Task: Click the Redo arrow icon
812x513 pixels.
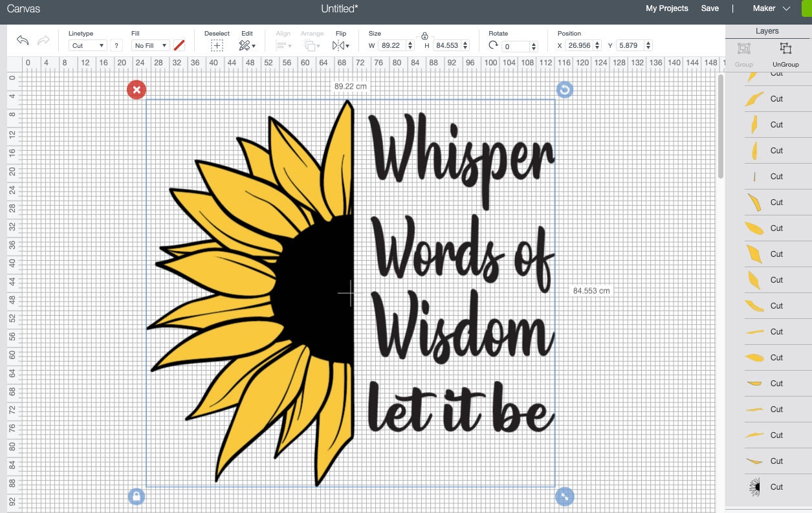Action: click(43, 40)
